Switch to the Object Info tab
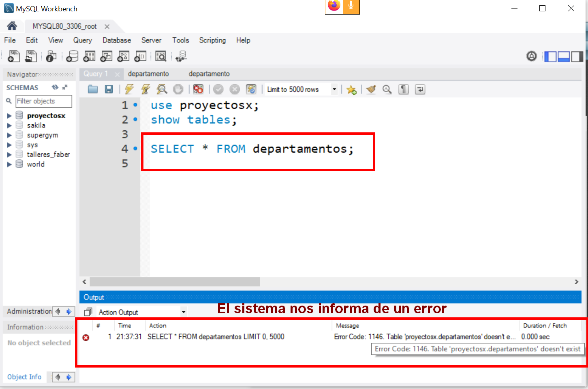 coord(24,377)
